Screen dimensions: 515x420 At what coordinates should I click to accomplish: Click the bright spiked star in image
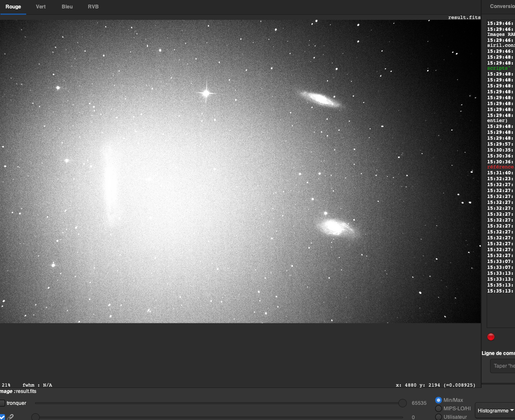(206, 93)
